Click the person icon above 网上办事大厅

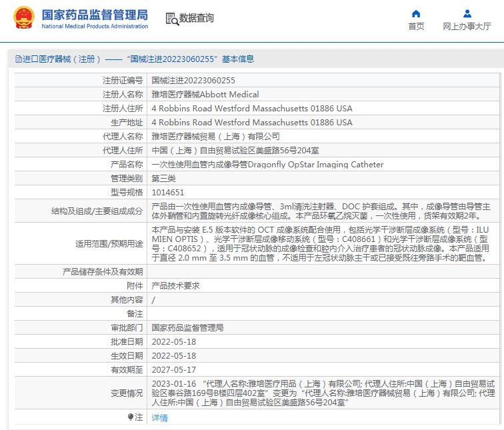pyautogui.click(x=467, y=13)
